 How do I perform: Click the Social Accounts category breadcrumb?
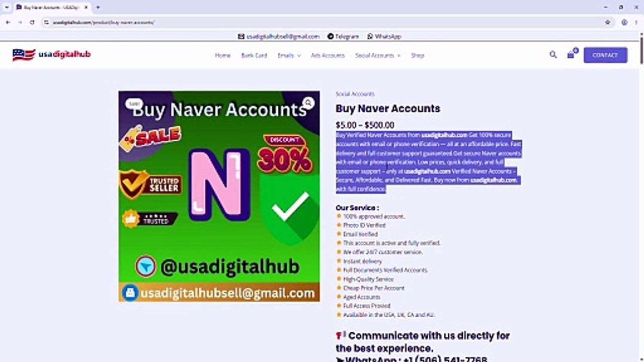(x=355, y=94)
